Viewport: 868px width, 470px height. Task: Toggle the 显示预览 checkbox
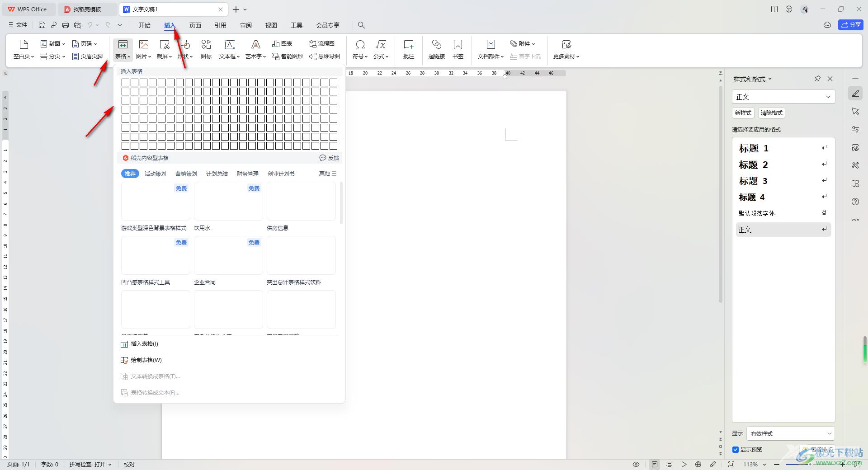736,449
